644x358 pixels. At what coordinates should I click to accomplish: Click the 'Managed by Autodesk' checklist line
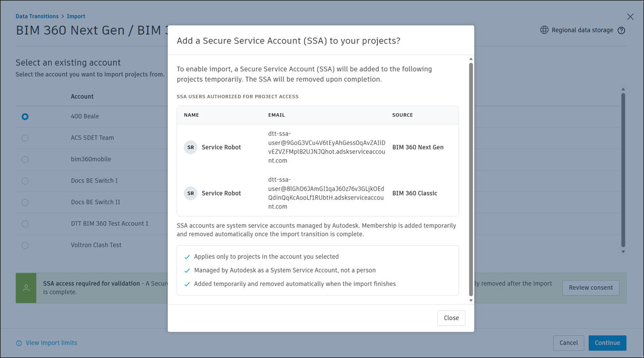coord(285,271)
